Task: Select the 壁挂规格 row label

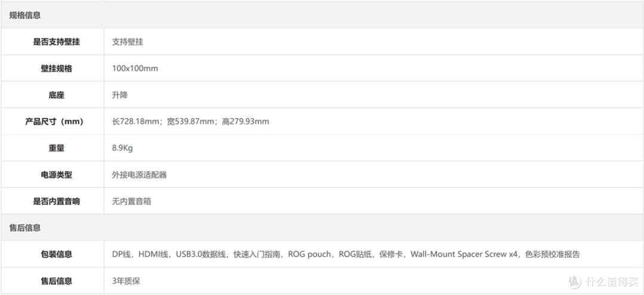Action: pyautogui.click(x=56, y=68)
